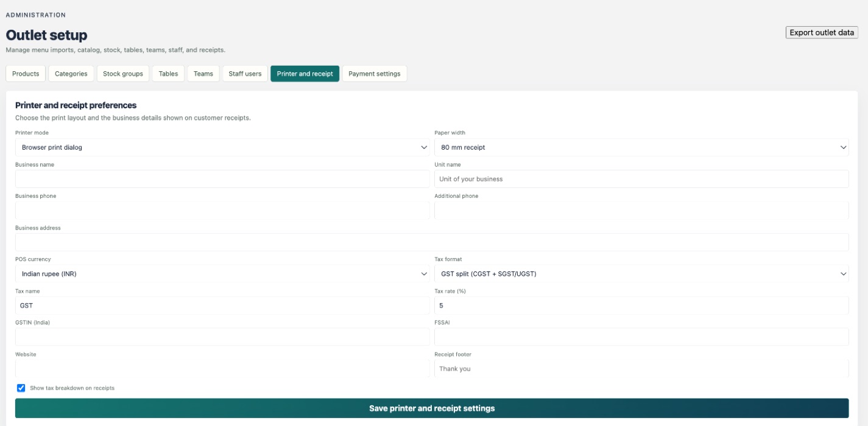This screenshot has height=426, width=868.
Task: Focus the Business phone field
Action: [222, 211]
